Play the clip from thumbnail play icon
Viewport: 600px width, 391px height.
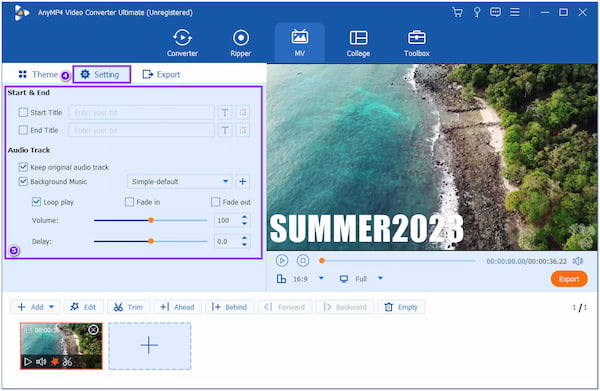tap(28, 362)
